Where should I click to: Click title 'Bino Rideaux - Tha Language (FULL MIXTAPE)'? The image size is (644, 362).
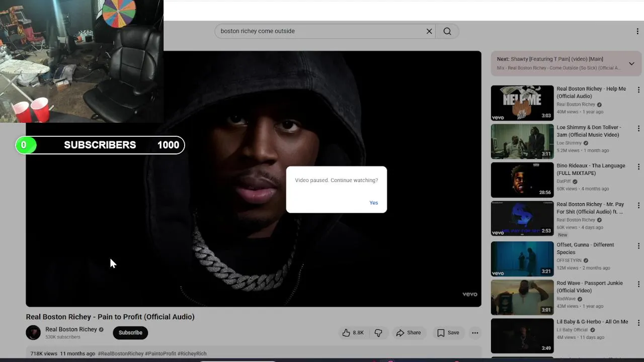click(591, 169)
